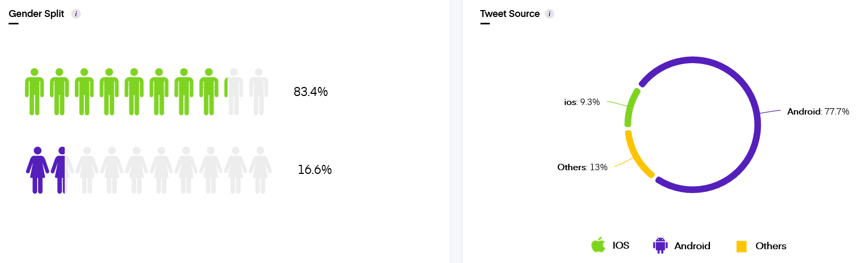868x263 pixels.
Task: Click the Gender Split info icon
Action: click(76, 14)
